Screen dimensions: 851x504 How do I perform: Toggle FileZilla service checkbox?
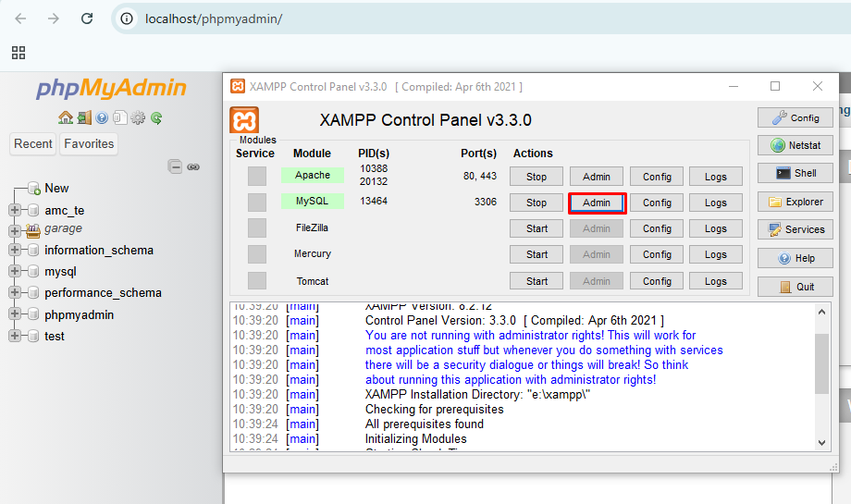pos(257,227)
